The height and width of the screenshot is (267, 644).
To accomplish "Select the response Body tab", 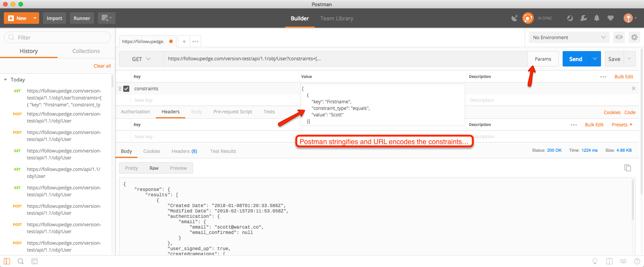I will [x=126, y=151].
